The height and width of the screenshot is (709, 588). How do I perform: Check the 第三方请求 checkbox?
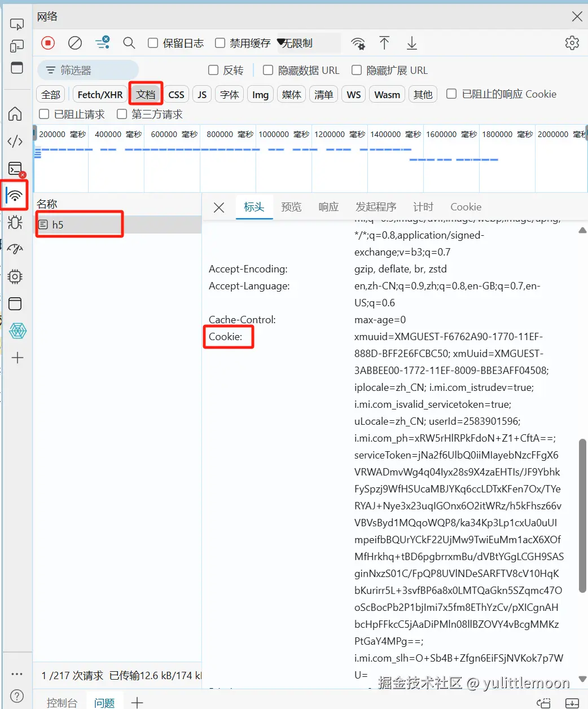click(x=122, y=114)
